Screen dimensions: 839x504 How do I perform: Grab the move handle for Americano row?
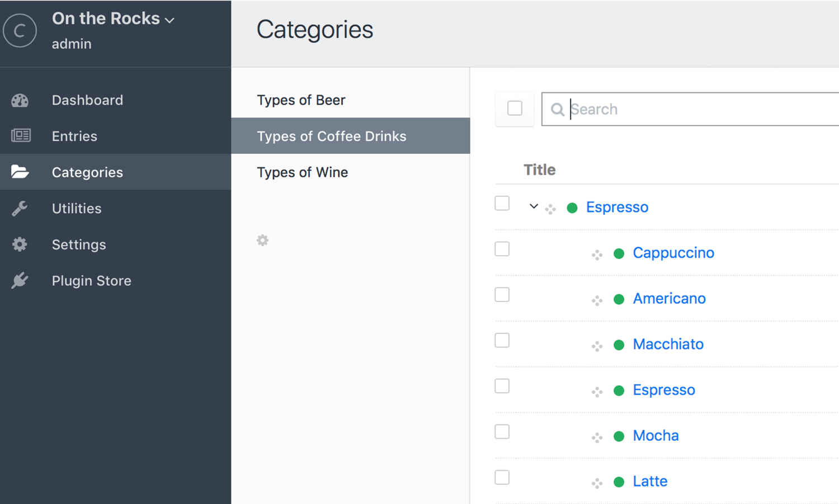tap(597, 300)
